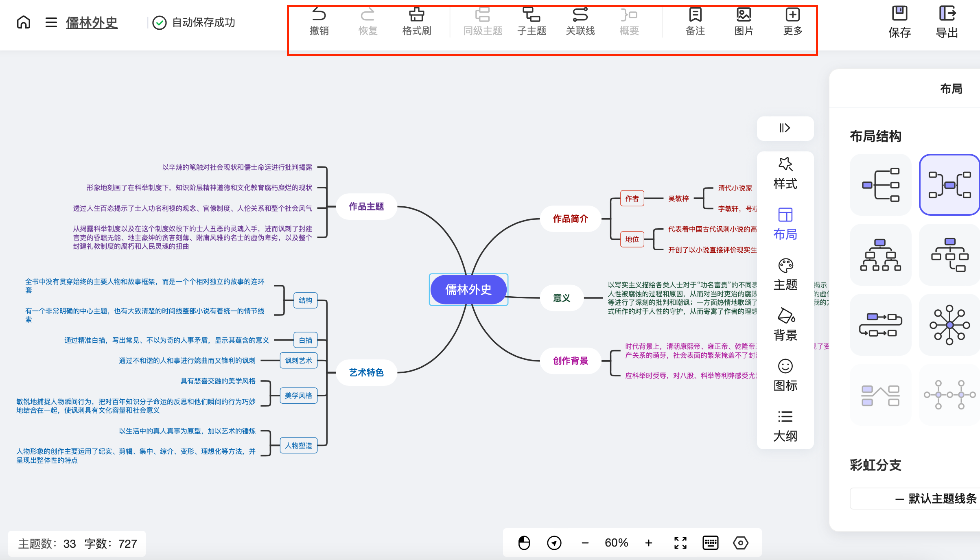This screenshot has height=560, width=980.
Task: Click the word count 字数:727
Action: [x=111, y=544]
